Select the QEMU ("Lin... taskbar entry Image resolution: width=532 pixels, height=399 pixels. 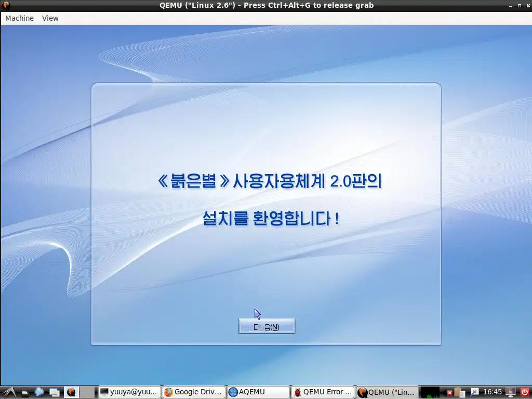point(387,392)
